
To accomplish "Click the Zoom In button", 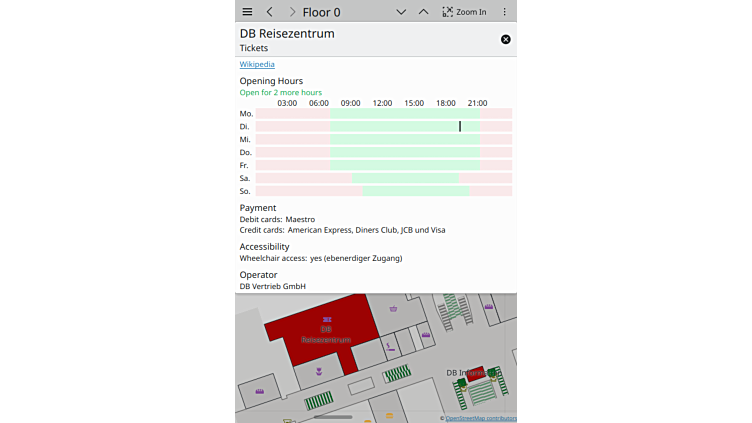I will coord(464,12).
